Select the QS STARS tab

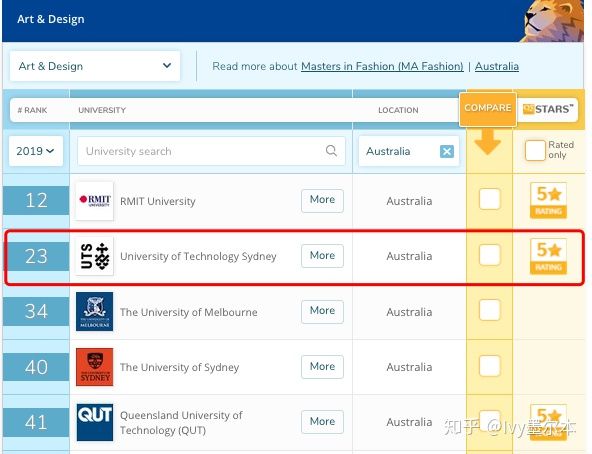click(x=548, y=110)
